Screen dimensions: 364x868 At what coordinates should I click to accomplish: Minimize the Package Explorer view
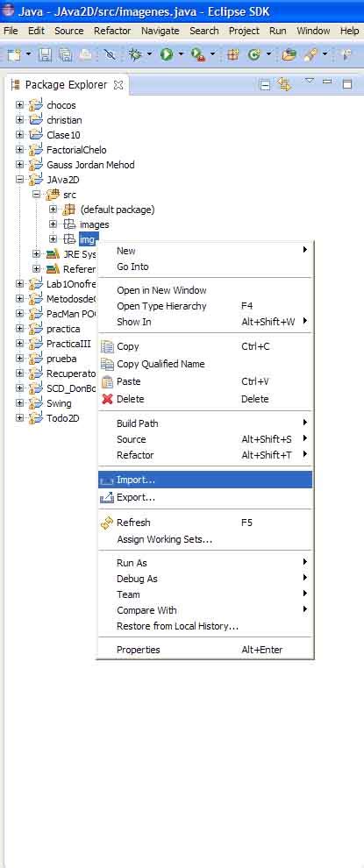[x=327, y=82]
